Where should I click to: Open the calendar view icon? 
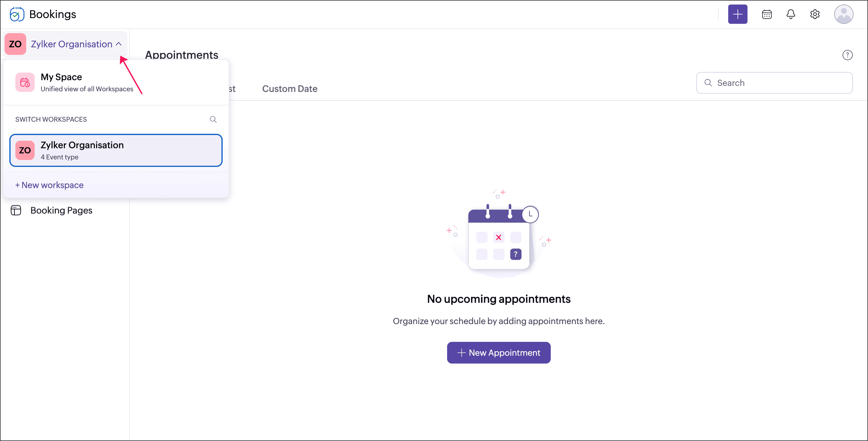coord(766,14)
